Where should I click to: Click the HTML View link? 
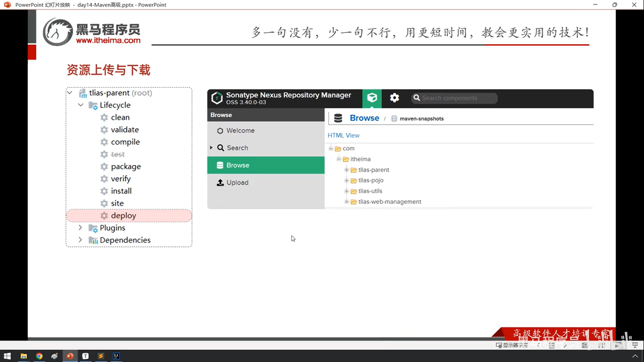[343, 135]
